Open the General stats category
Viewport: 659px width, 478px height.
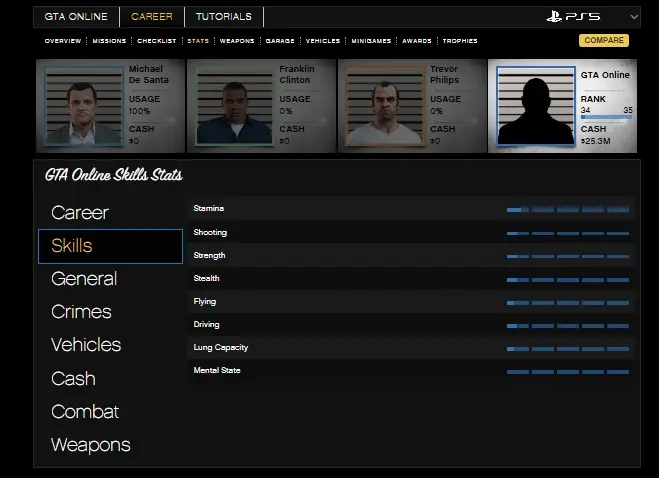pos(84,279)
